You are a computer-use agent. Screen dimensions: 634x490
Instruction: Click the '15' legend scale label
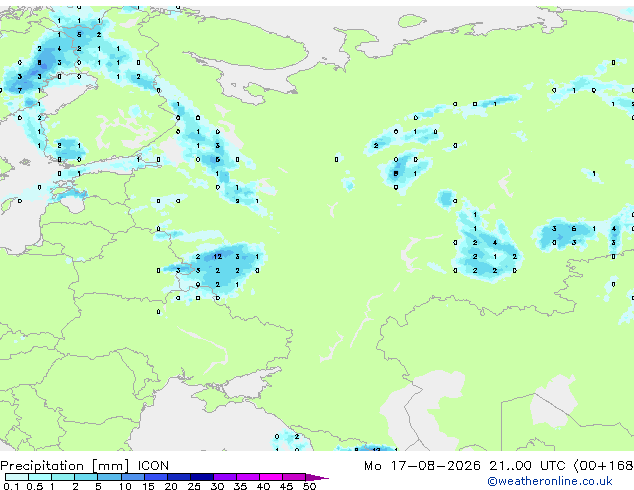pyautogui.click(x=148, y=486)
